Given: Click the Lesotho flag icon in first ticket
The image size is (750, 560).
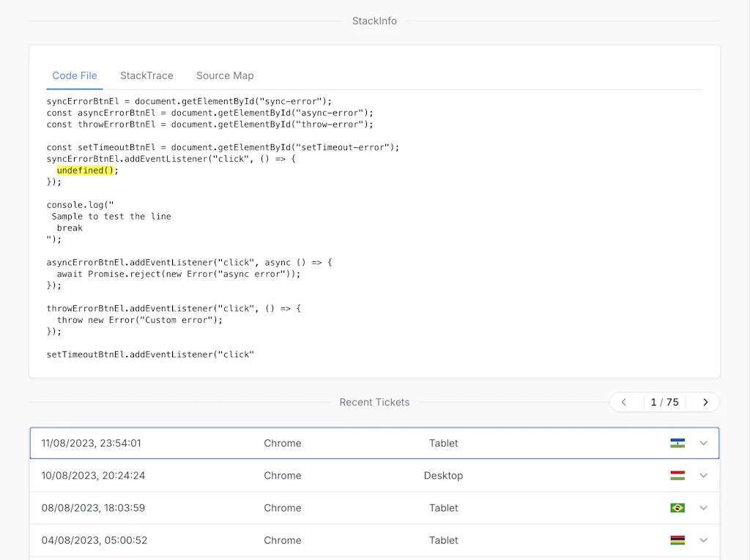Looking at the screenshot, I should coord(677,443).
